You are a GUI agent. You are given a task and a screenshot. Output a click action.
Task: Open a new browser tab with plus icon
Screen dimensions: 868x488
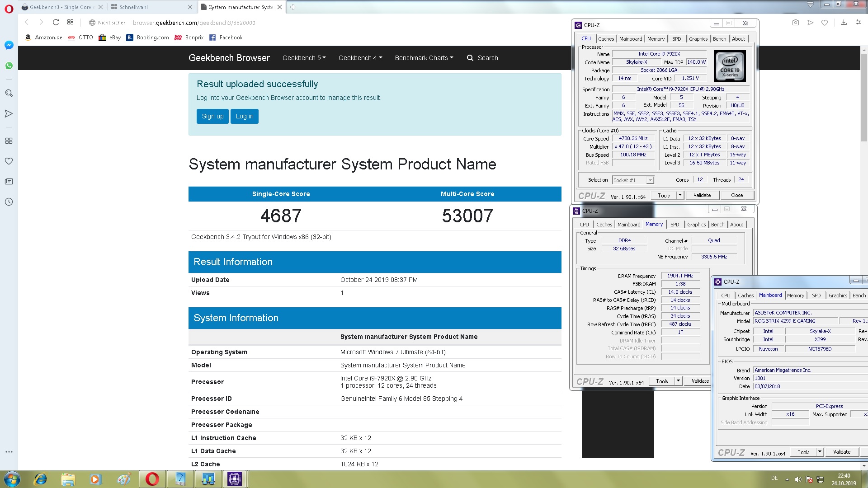(293, 7)
